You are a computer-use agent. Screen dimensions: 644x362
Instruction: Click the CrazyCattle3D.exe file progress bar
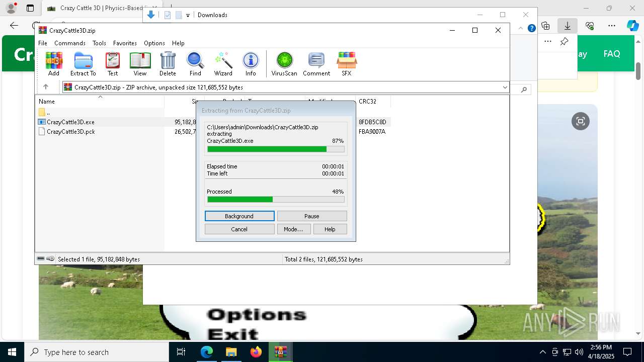pos(276,149)
